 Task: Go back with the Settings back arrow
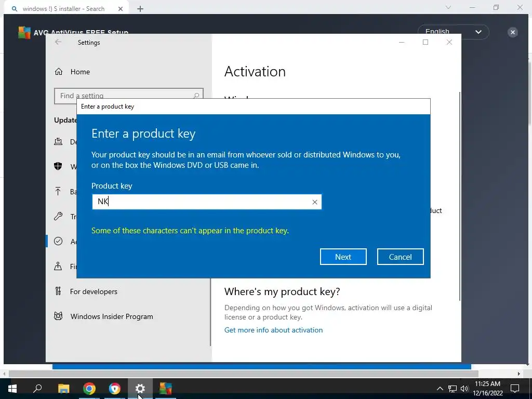[x=58, y=42]
